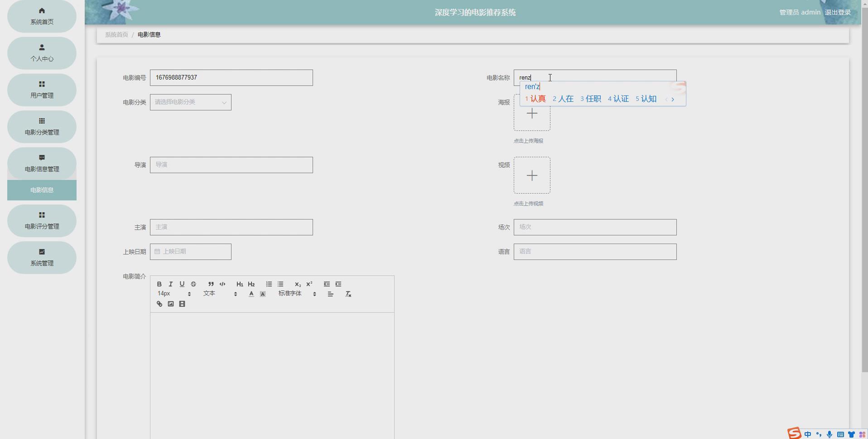Expand the 电影分类 category dropdown
868x439 pixels.
[x=190, y=102]
